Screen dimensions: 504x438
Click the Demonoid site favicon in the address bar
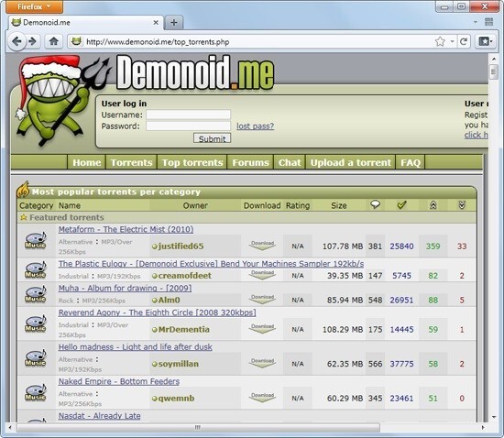coord(76,41)
